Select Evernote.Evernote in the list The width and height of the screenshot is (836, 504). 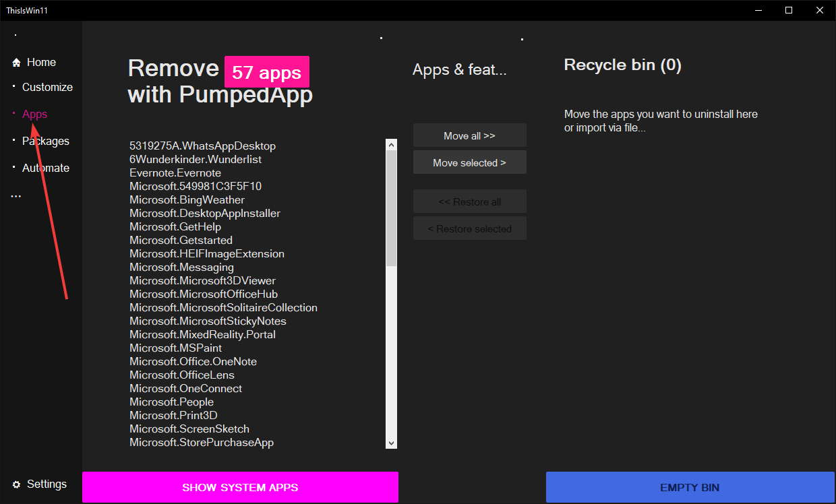click(x=175, y=173)
